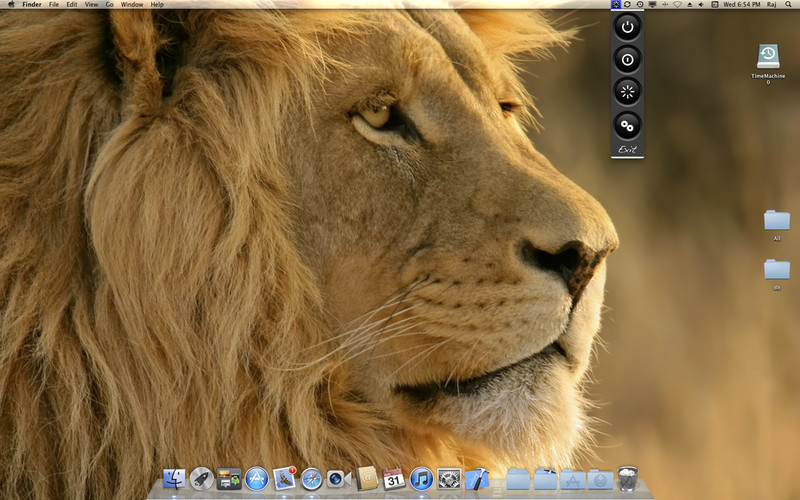Click the double-gear settings button in the popup
800x500 pixels.
coord(627,125)
